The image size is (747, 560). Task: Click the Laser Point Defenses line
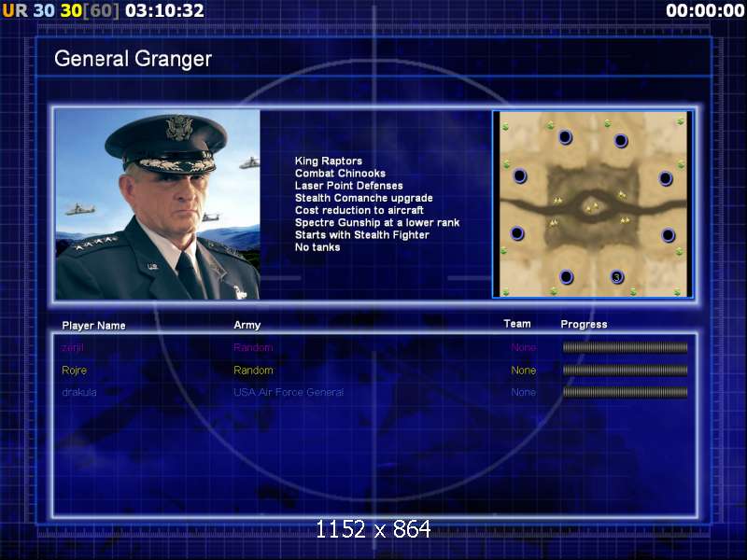click(x=348, y=186)
